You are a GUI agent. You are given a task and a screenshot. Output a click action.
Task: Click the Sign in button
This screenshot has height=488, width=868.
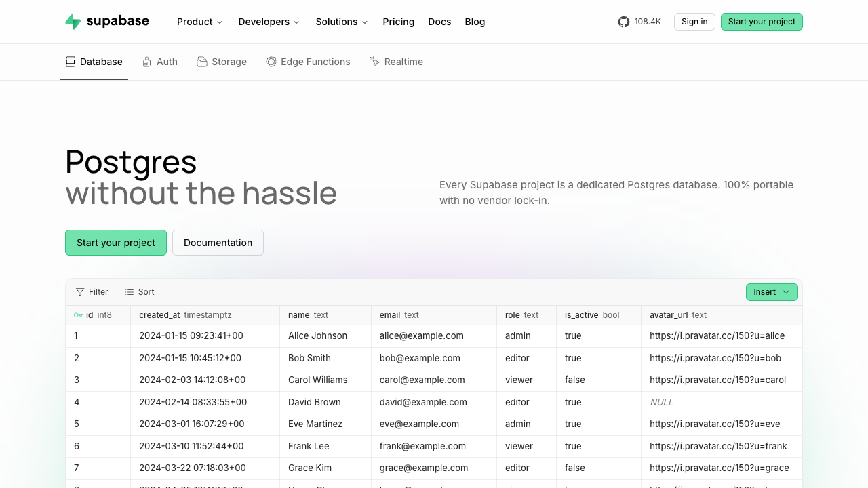coord(694,22)
